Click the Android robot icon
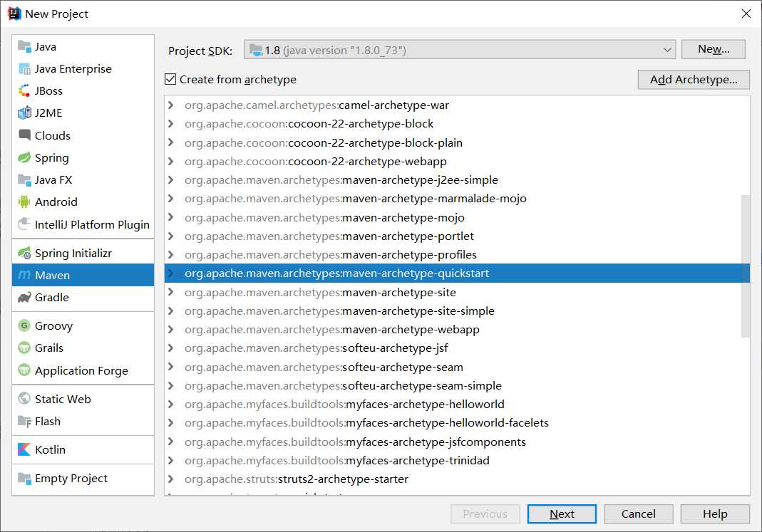The height and width of the screenshot is (532, 762). pos(25,202)
